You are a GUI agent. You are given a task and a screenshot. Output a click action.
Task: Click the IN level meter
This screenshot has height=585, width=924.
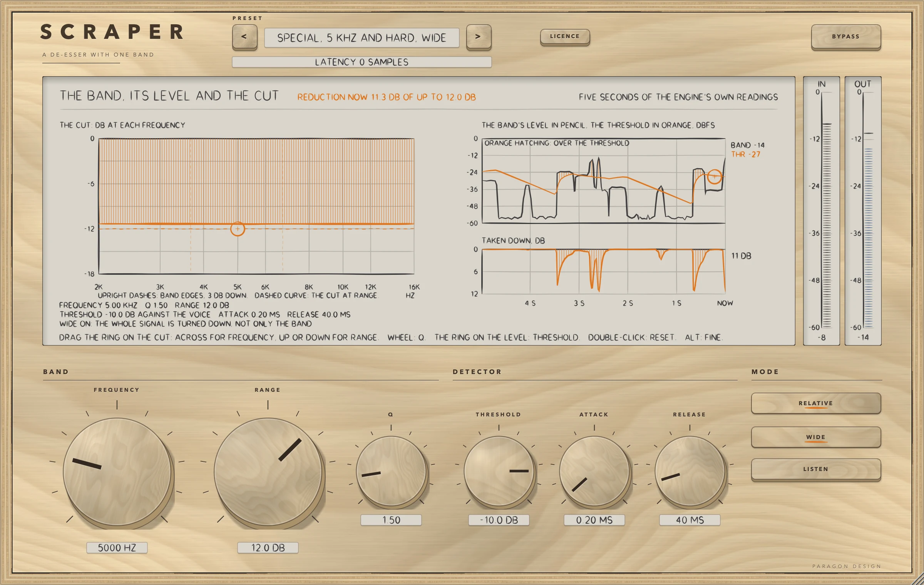pyautogui.click(x=822, y=211)
